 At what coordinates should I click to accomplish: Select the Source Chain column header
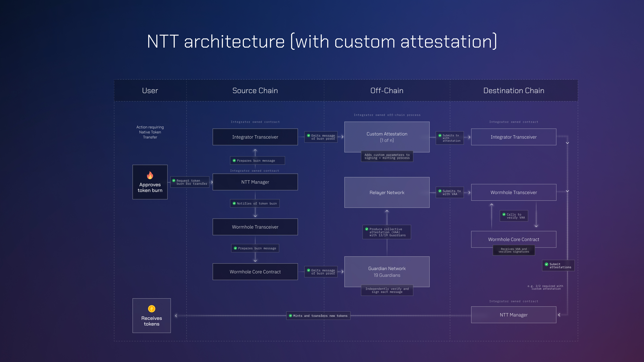[255, 90]
